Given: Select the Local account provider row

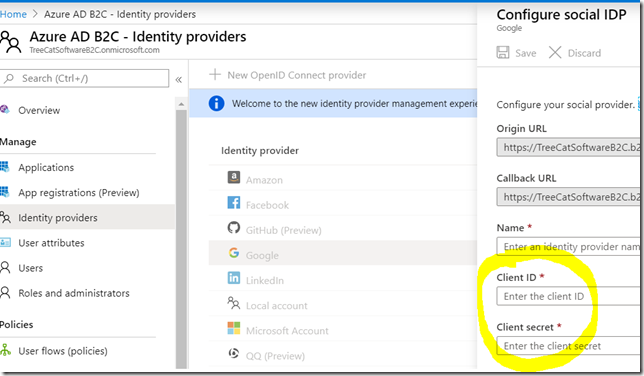Looking at the screenshot, I should [343, 304].
